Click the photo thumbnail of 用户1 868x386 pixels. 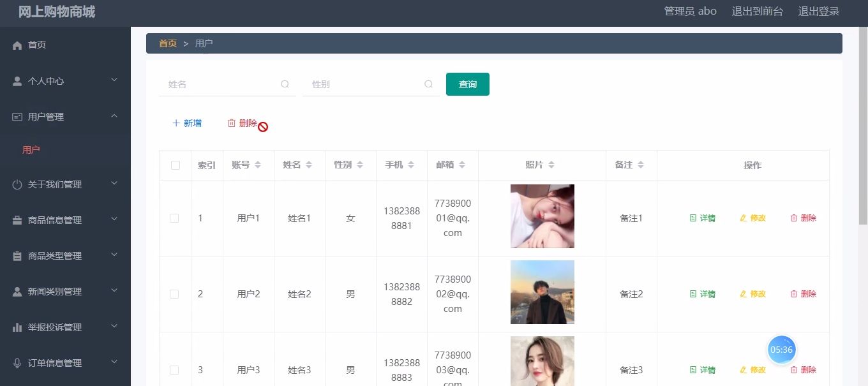[542, 216]
